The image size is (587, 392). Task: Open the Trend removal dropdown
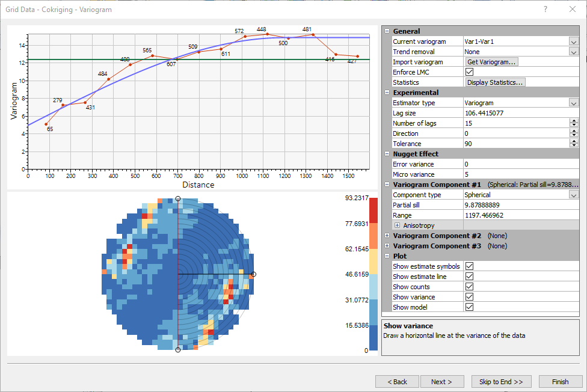coord(574,52)
